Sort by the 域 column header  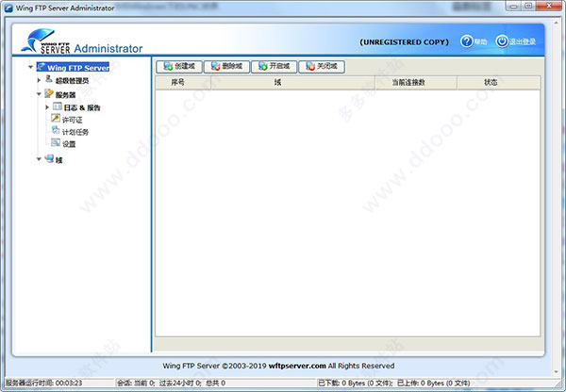[x=292, y=82]
